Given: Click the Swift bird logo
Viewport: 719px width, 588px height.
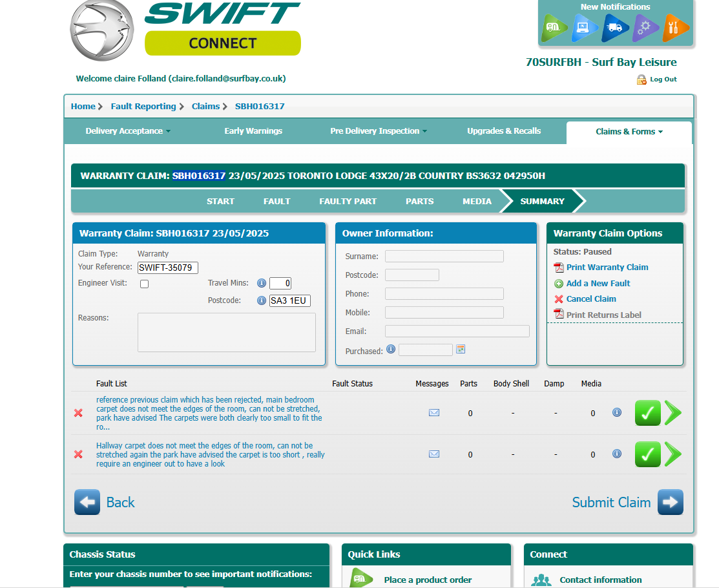Looking at the screenshot, I should click(x=102, y=30).
